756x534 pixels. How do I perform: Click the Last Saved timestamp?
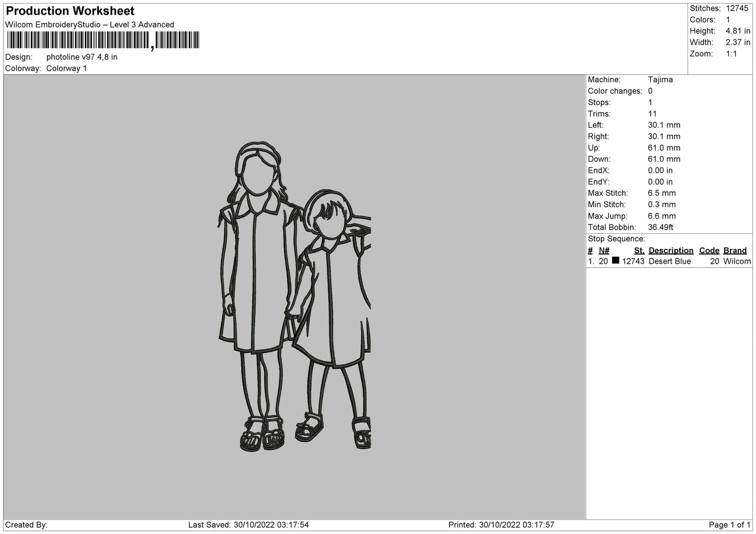[x=249, y=525]
